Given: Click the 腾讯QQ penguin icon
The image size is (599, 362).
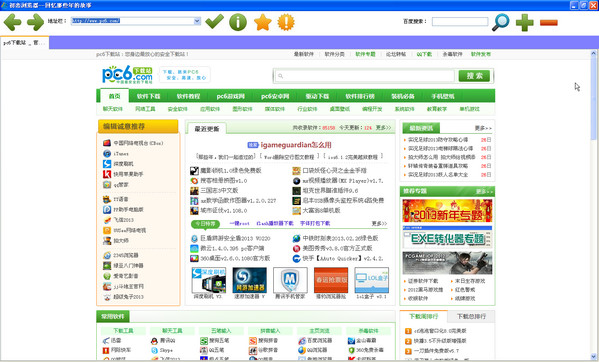Looking at the screenshot, I should pos(154,340).
